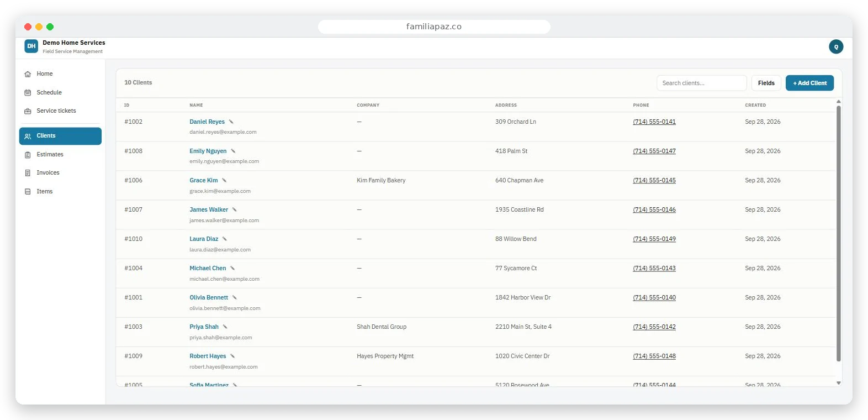Image resolution: width=868 pixels, height=420 pixels.
Task: Click the Estimates clipboard icon
Action: point(28,155)
